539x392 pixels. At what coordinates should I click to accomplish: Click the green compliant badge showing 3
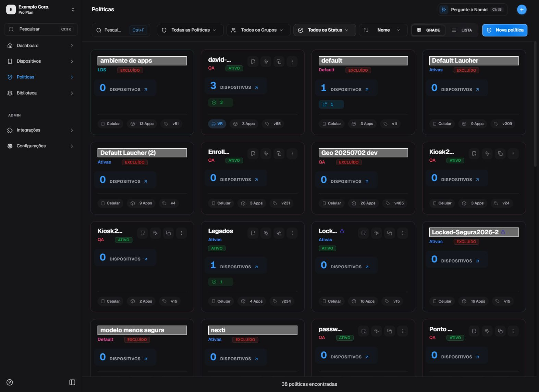click(x=221, y=102)
